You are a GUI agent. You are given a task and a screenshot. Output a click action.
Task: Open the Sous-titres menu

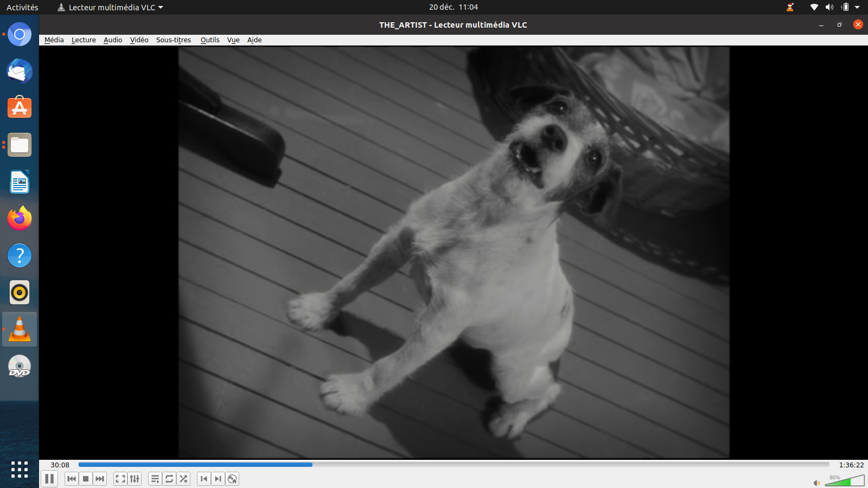click(174, 40)
